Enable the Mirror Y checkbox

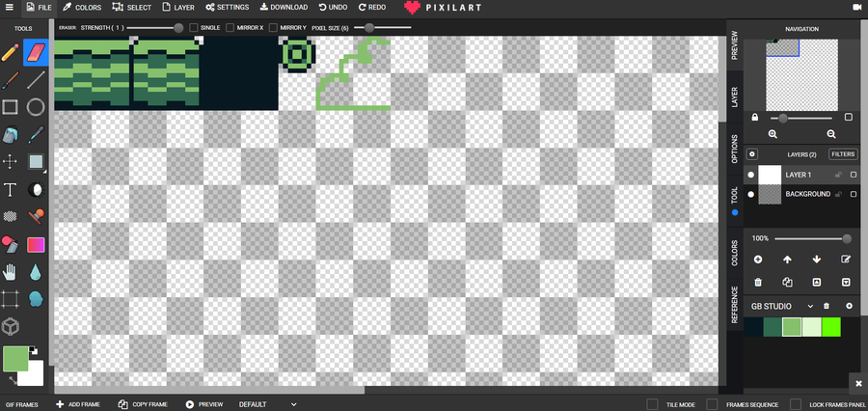[x=273, y=28]
